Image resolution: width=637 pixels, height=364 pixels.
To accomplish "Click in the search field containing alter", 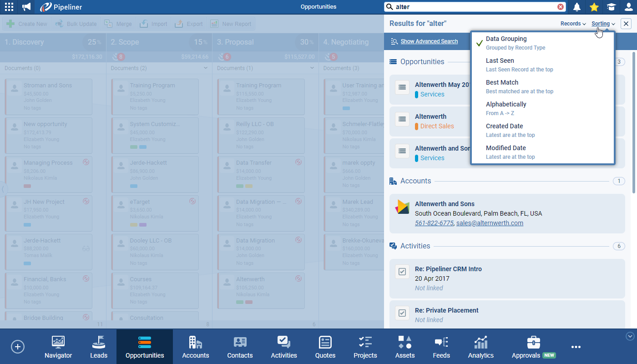I will point(473,7).
